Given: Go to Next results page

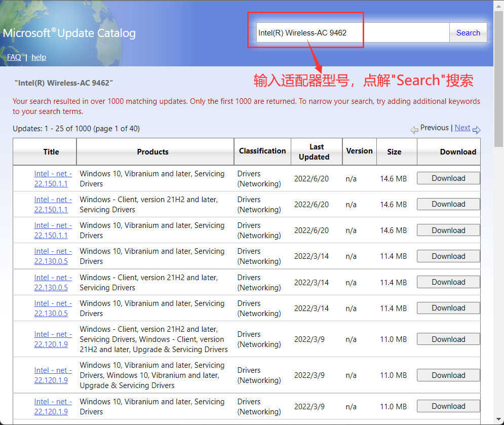Looking at the screenshot, I should (x=462, y=128).
